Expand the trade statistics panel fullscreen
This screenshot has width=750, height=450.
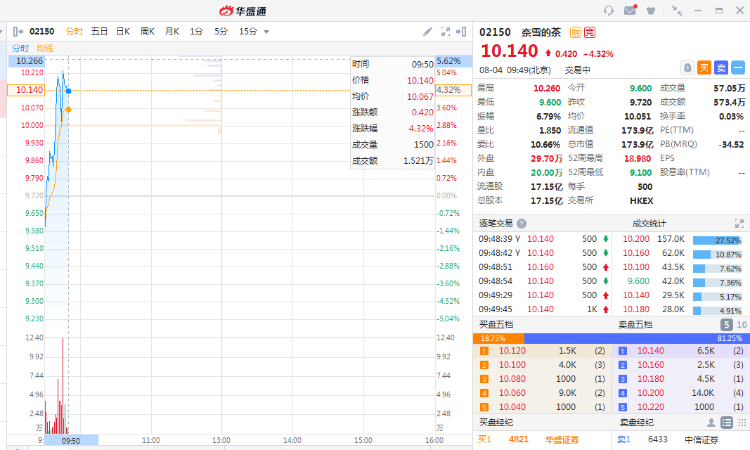coord(741,223)
